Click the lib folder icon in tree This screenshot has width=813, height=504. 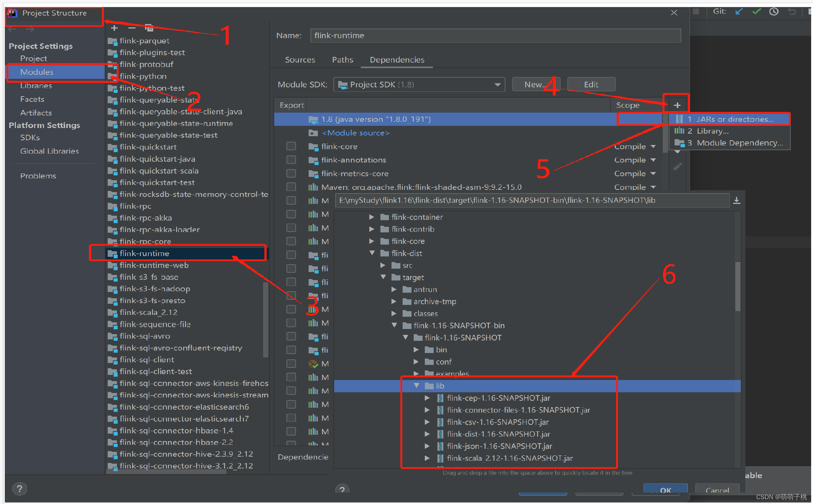[x=429, y=386]
